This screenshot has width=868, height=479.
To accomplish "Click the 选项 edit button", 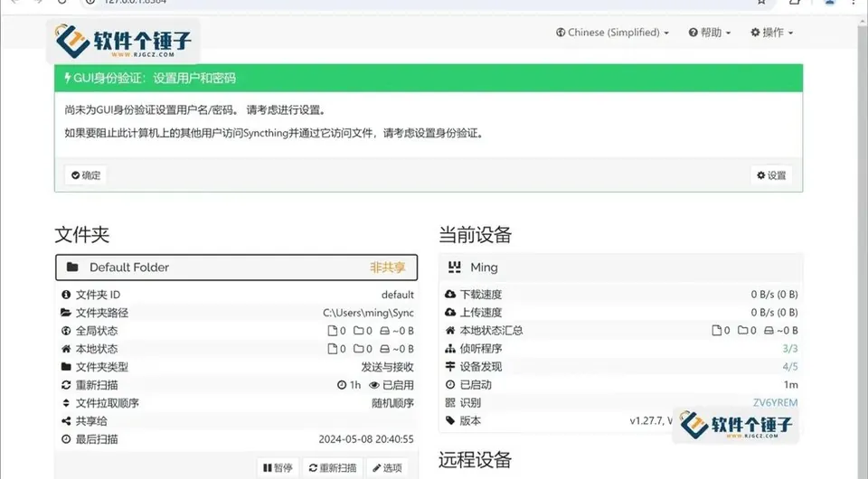I will [387, 468].
